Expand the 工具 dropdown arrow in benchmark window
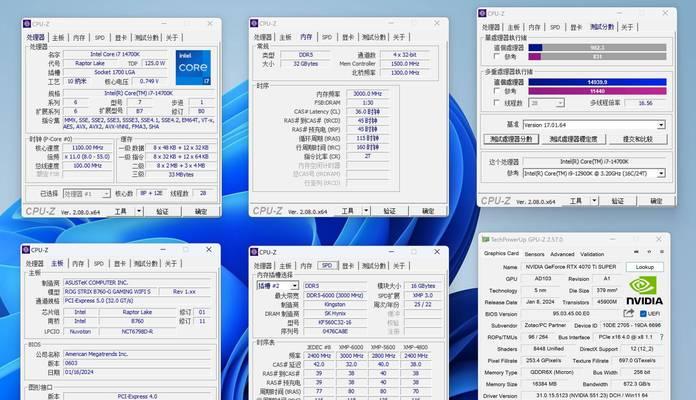 pos(594,201)
